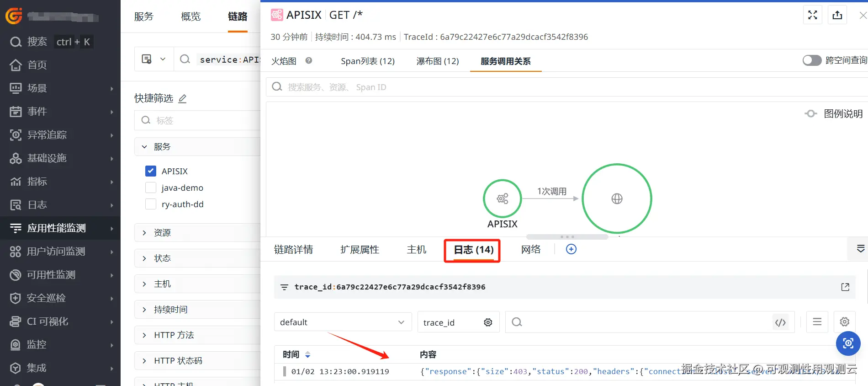Click the service:API query search box
Screen dimensions: 868x386
click(217, 59)
